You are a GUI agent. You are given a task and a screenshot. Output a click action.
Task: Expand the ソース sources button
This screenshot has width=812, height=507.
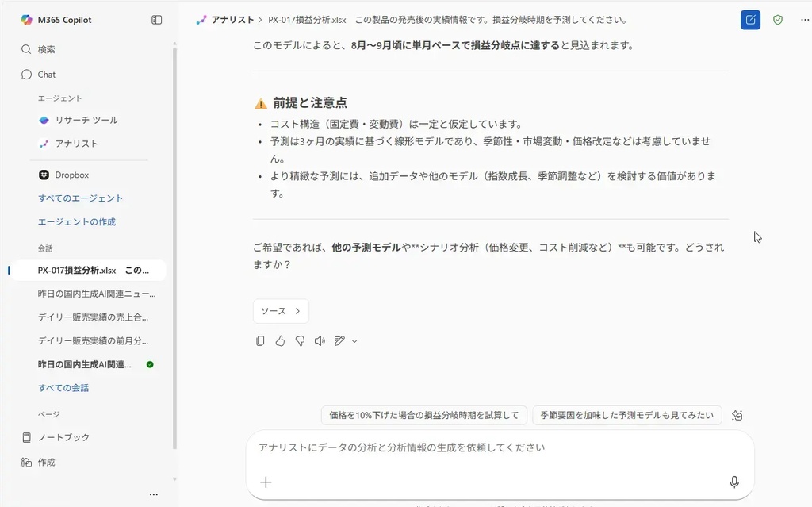[x=281, y=311]
